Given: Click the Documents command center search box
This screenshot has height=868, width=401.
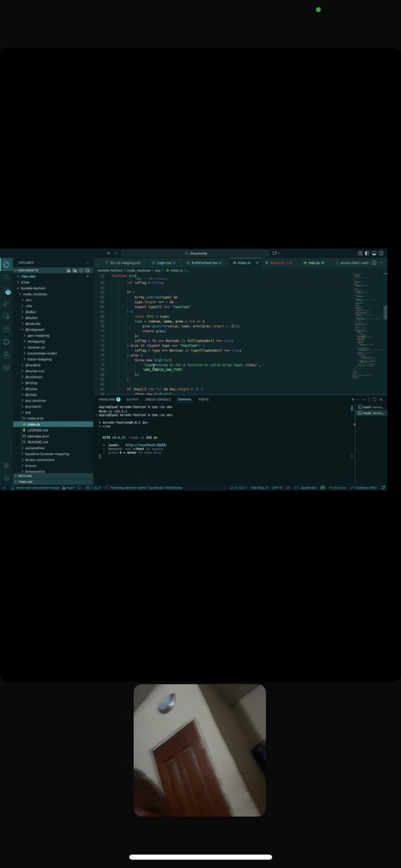Looking at the screenshot, I should pos(195,253).
